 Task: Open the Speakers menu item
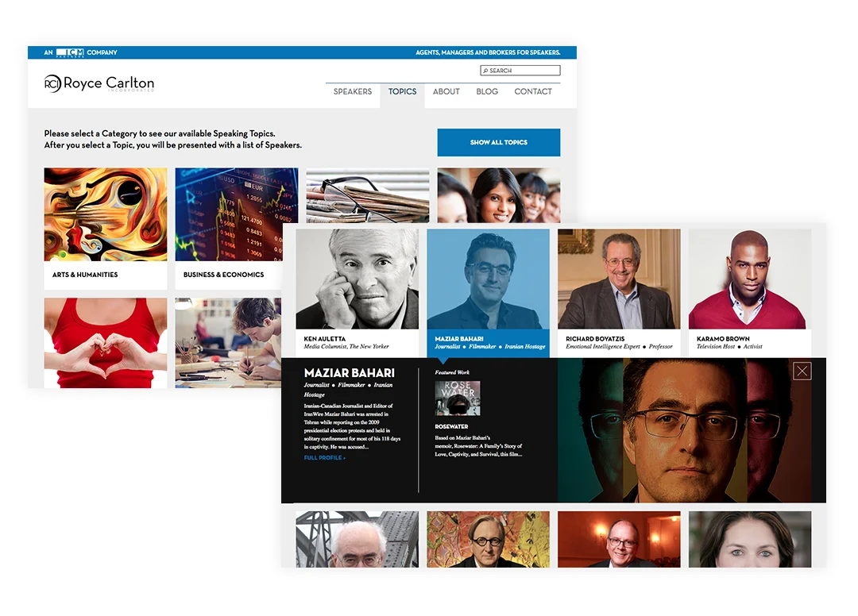coord(353,91)
